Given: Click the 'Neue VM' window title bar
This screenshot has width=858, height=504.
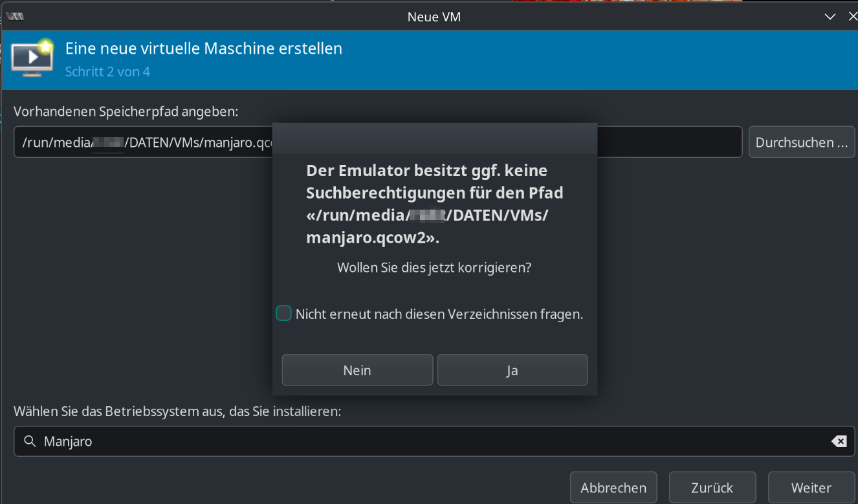Looking at the screenshot, I should (434, 17).
